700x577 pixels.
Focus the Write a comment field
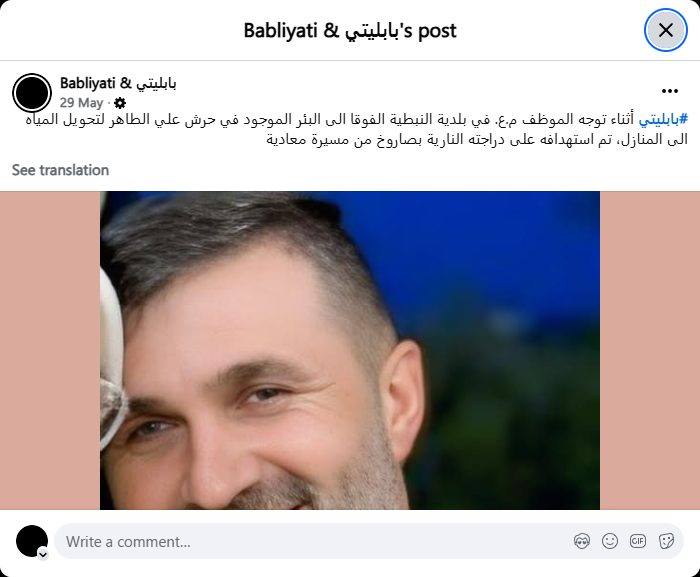click(312, 541)
